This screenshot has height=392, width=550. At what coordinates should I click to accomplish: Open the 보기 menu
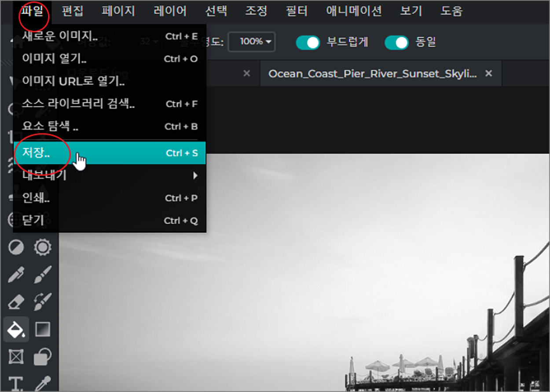(x=411, y=11)
